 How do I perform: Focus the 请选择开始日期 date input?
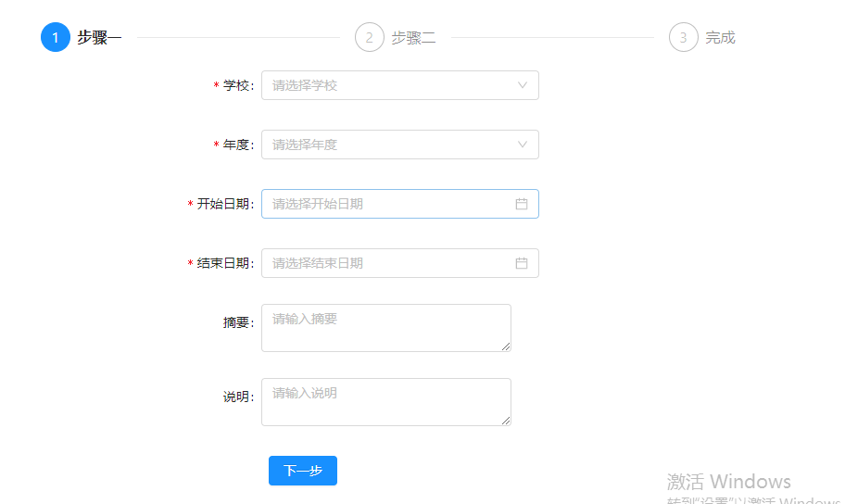point(400,204)
